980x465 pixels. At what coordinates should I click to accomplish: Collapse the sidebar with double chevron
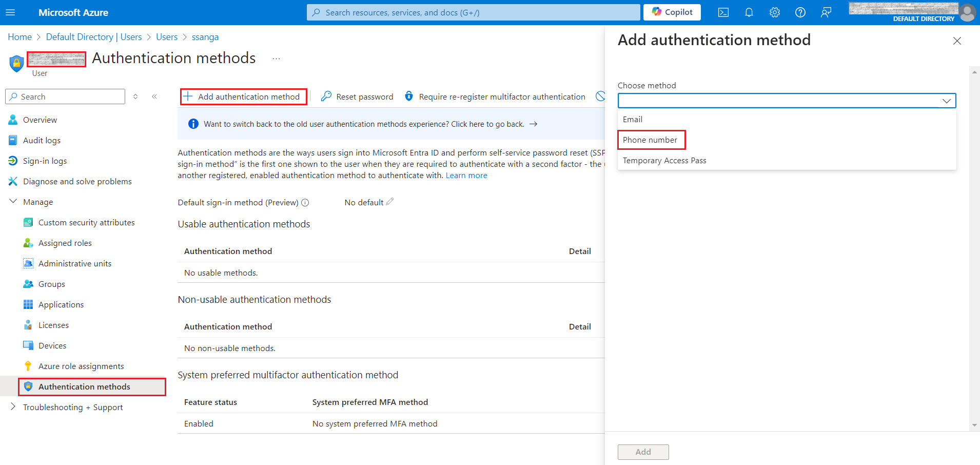click(154, 96)
